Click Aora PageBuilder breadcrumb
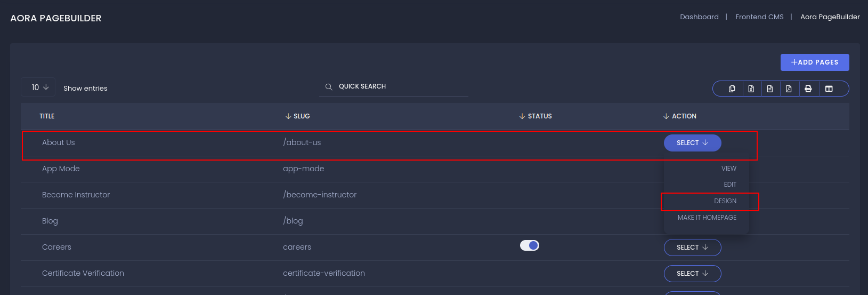The width and height of the screenshot is (868, 295). pos(830,17)
